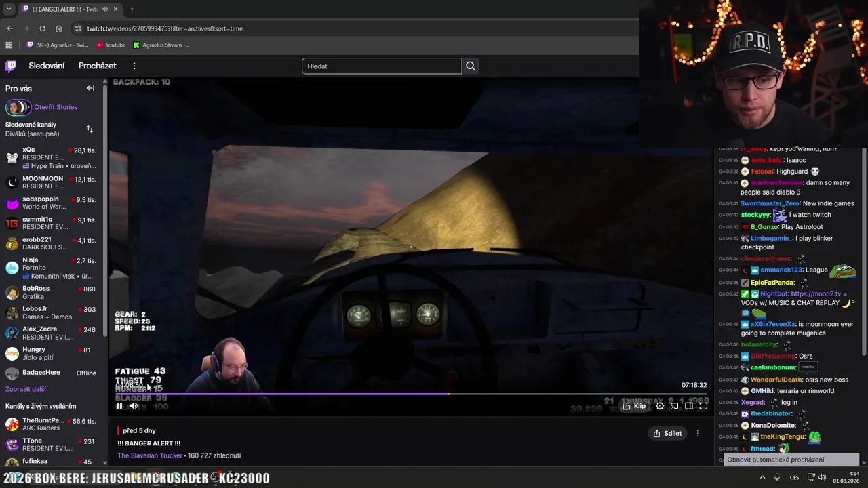Open the Youtube bookmark

click(x=111, y=45)
